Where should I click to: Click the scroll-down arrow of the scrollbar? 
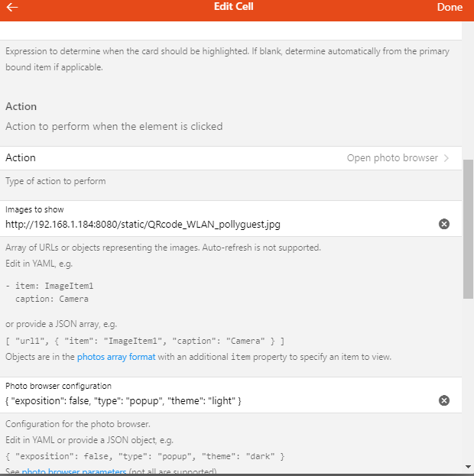[468, 466]
